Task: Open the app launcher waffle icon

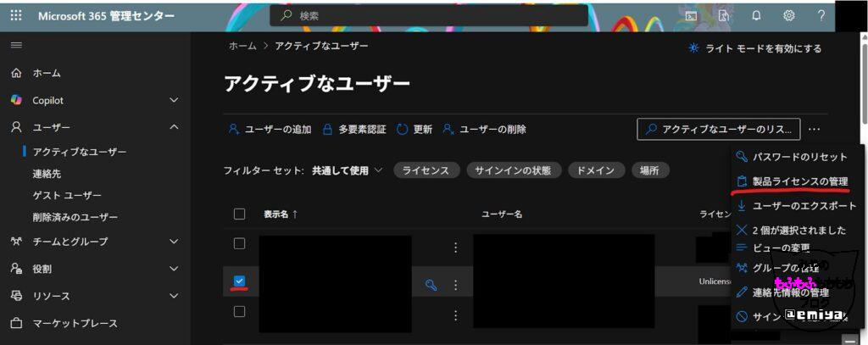Action: 17,16
